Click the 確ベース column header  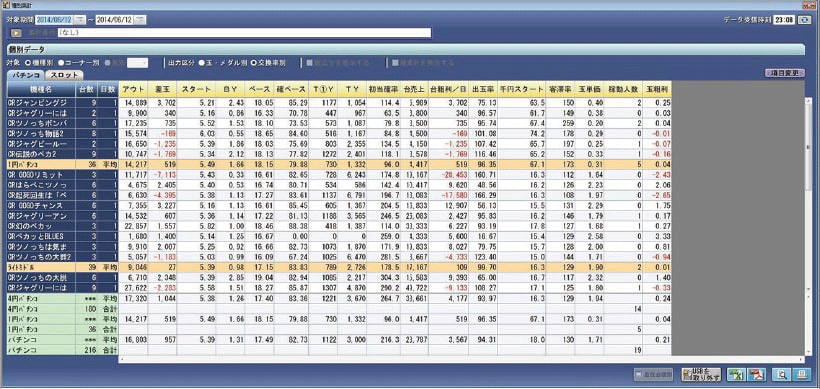click(290, 89)
